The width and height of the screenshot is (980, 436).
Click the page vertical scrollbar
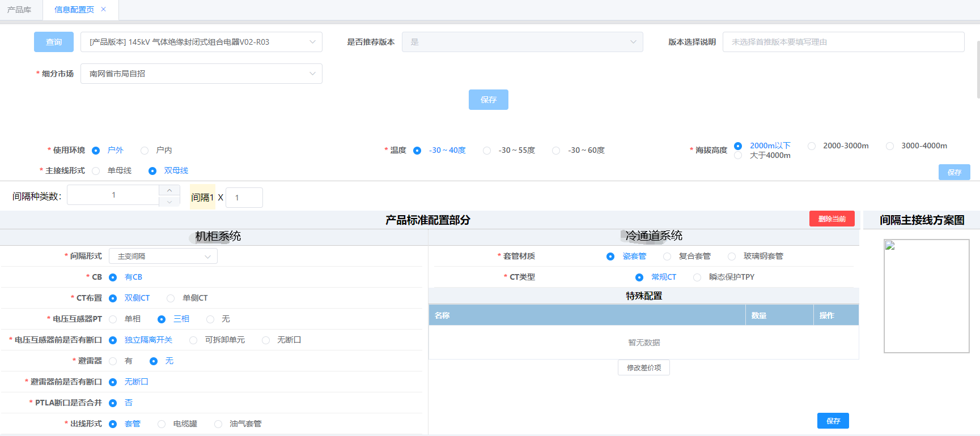tap(978, 69)
